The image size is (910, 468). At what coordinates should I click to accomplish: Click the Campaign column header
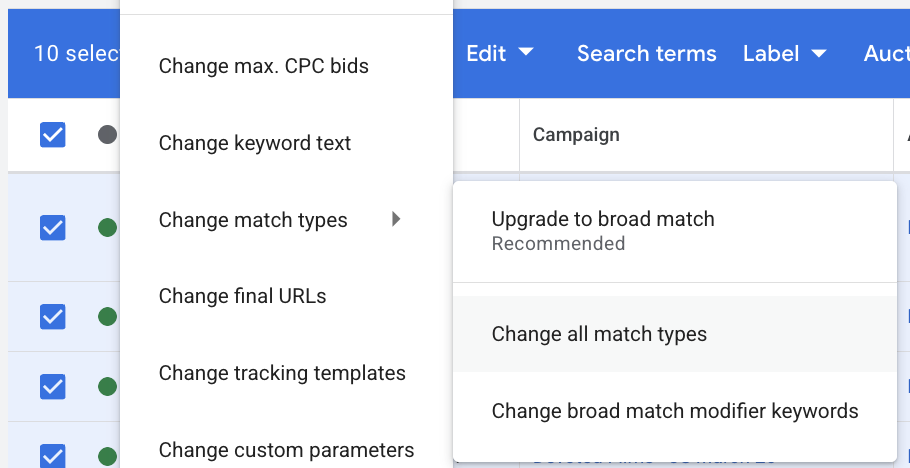pos(576,134)
